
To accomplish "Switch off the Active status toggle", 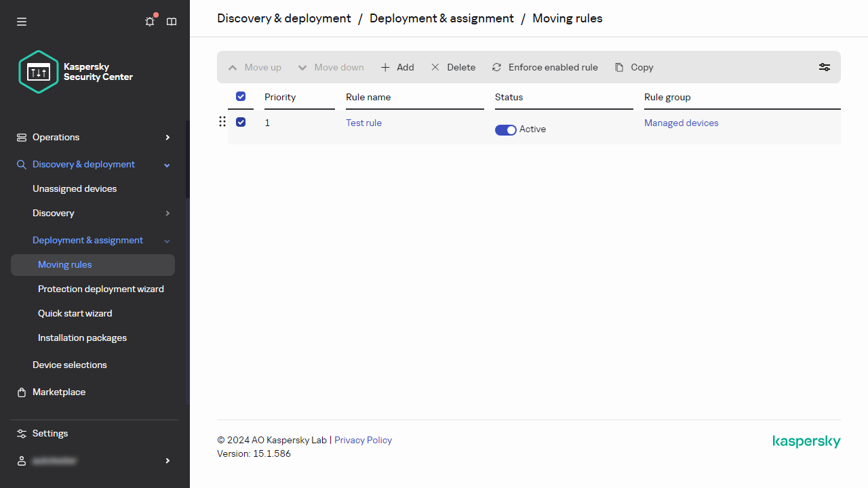I will [x=505, y=129].
